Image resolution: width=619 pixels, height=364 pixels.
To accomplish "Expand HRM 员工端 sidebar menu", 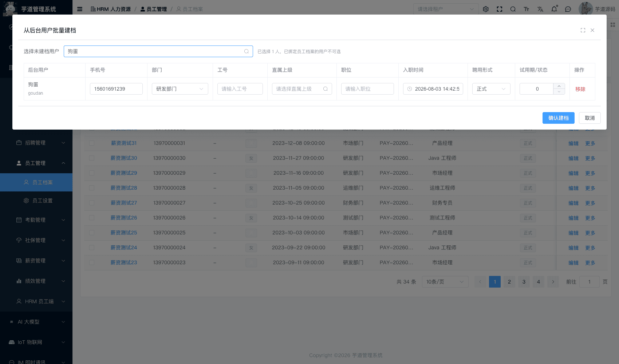I will point(36,301).
